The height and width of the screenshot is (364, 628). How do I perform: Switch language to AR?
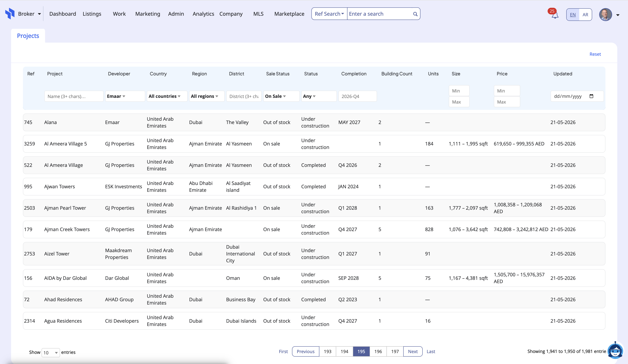[x=585, y=15]
